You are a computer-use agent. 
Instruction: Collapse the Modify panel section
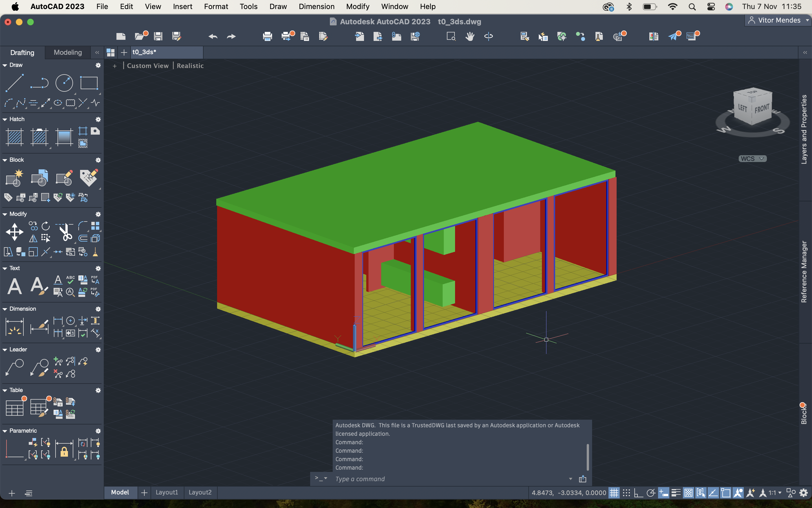click(x=5, y=214)
